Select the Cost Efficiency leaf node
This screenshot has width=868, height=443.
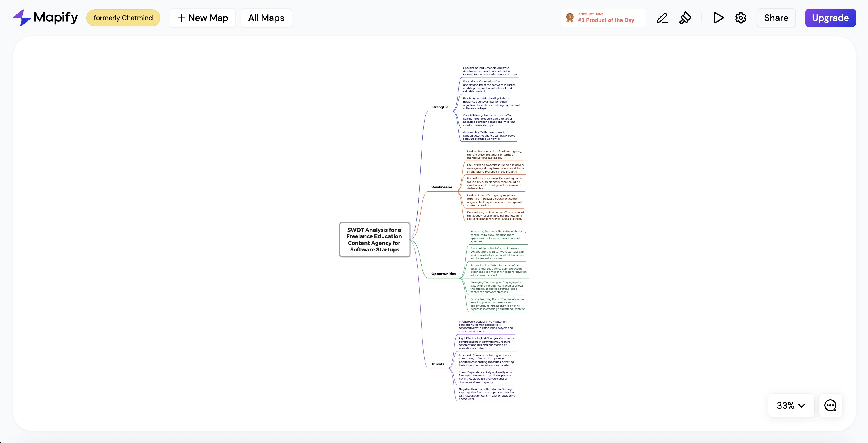coord(489,120)
